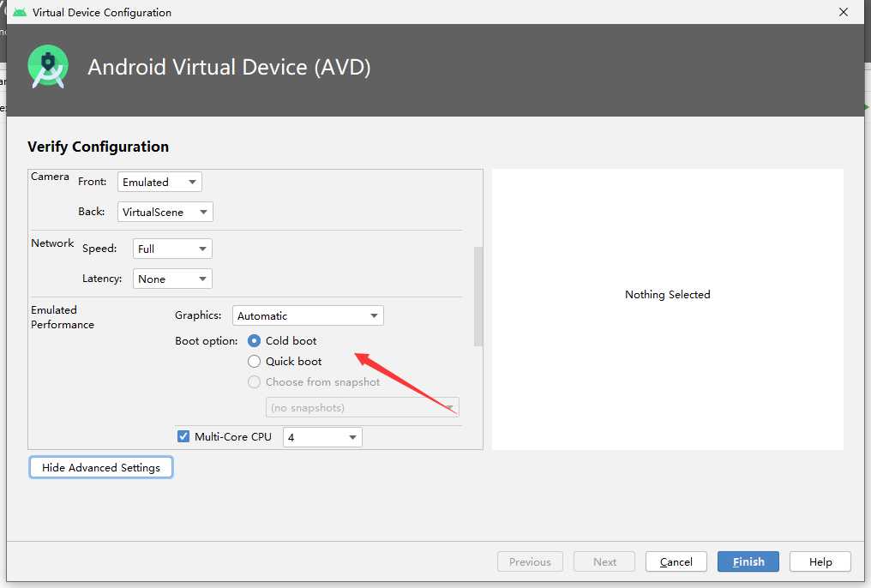Open the Network Latency dropdown
The height and width of the screenshot is (588, 871).
tap(172, 279)
